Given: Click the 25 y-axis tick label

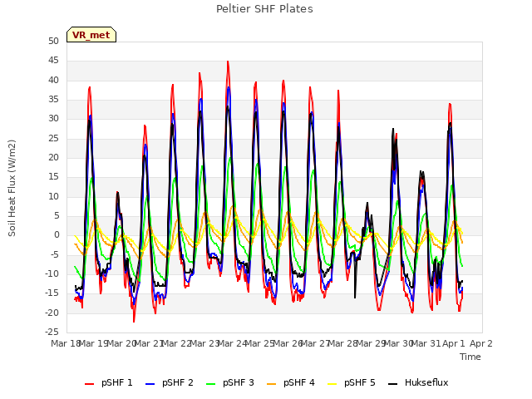Looking at the screenshot, I should [x=53, y=138].
